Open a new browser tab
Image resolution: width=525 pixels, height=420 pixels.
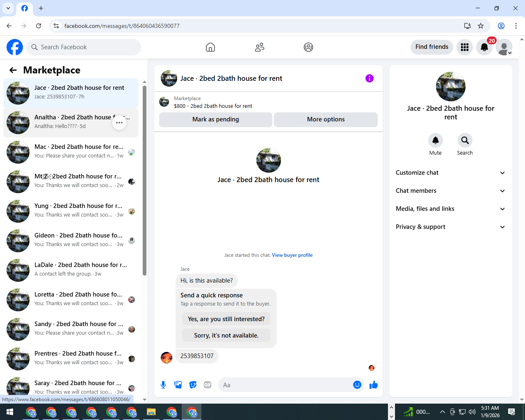click(41, 8)
